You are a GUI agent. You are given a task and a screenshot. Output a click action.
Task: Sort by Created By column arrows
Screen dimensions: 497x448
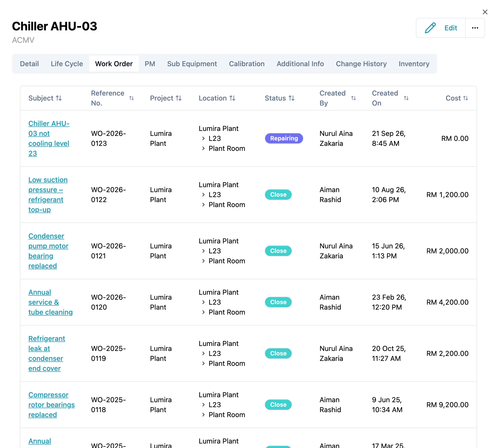tap(353, 98)
